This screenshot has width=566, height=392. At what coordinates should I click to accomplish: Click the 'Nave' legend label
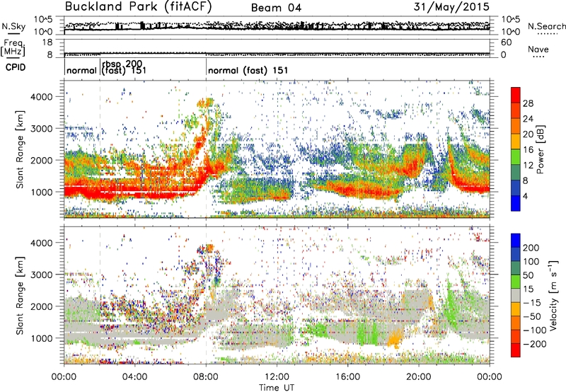coord(538,49)
